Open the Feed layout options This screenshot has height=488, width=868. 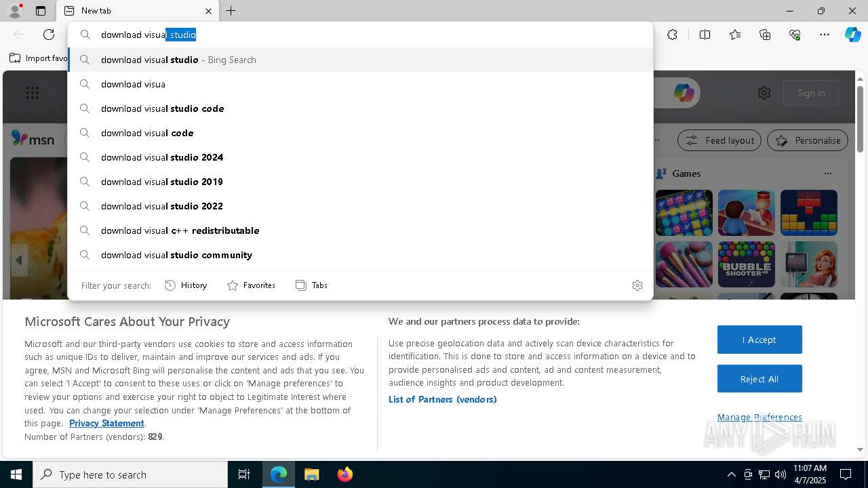[719, 140]
